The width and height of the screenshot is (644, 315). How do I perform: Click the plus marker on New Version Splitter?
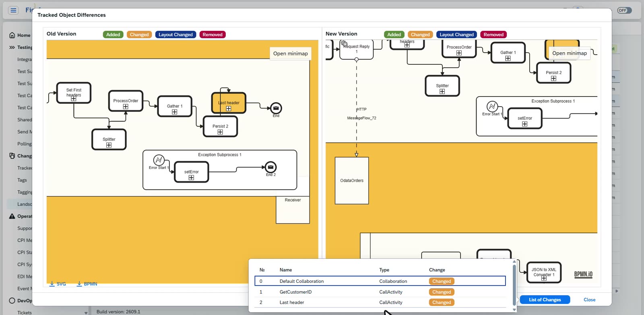(442, 92)
